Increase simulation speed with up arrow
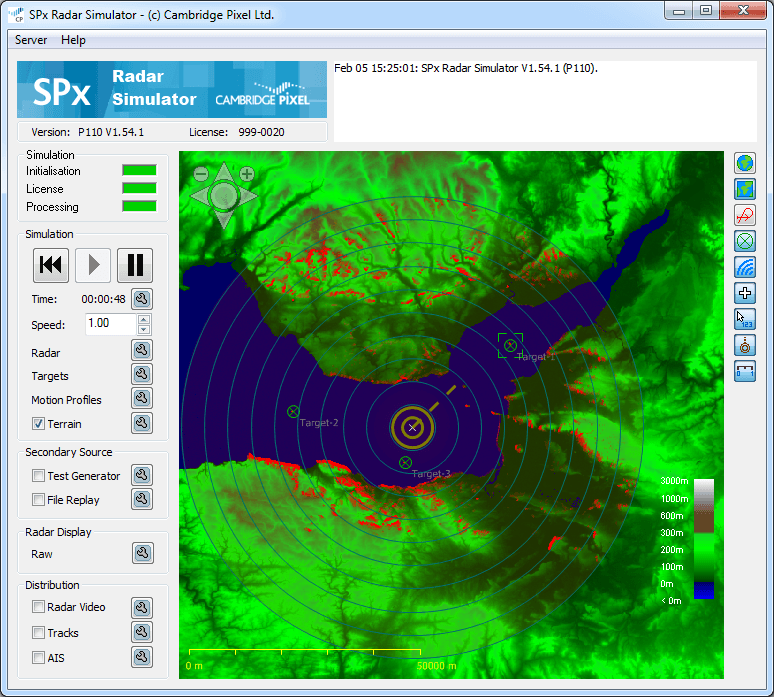This screenshot has width=774, height=697. (144, 319)
